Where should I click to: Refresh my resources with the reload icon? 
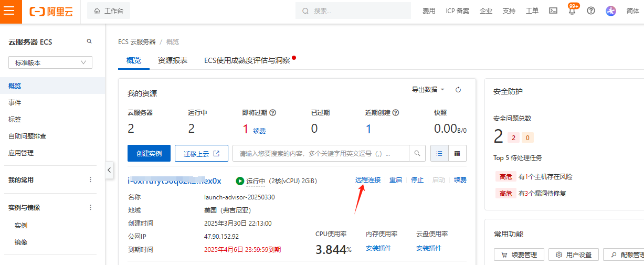coord(458,90)
